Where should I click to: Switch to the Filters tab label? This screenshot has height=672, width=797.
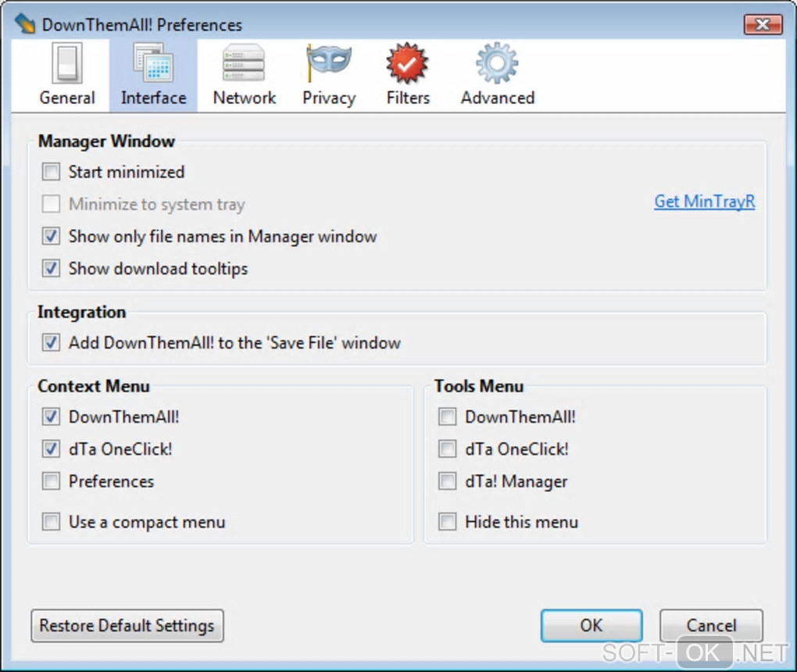[408, 98]
